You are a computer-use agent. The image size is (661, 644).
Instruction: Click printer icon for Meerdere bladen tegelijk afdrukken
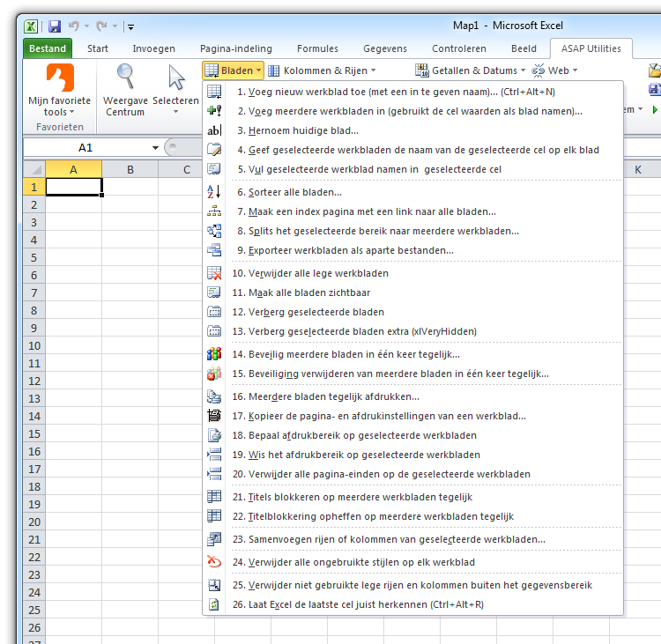(214, 396)
